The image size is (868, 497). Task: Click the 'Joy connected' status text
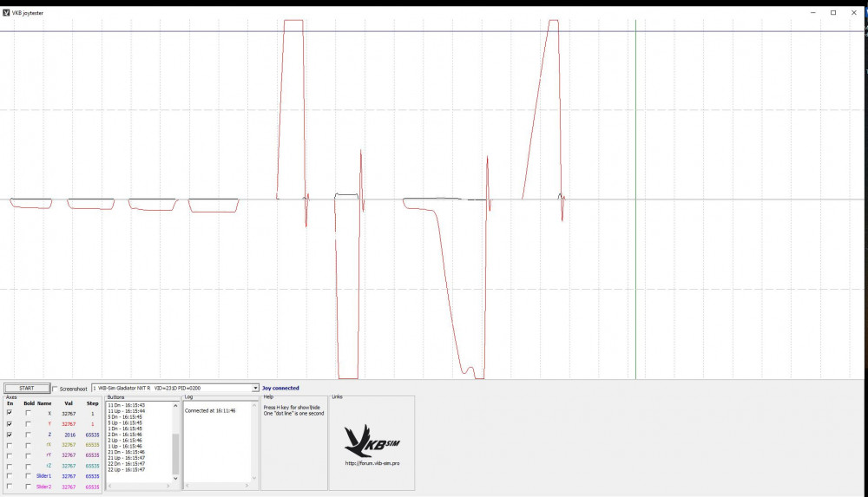click(x=280, y=388)
